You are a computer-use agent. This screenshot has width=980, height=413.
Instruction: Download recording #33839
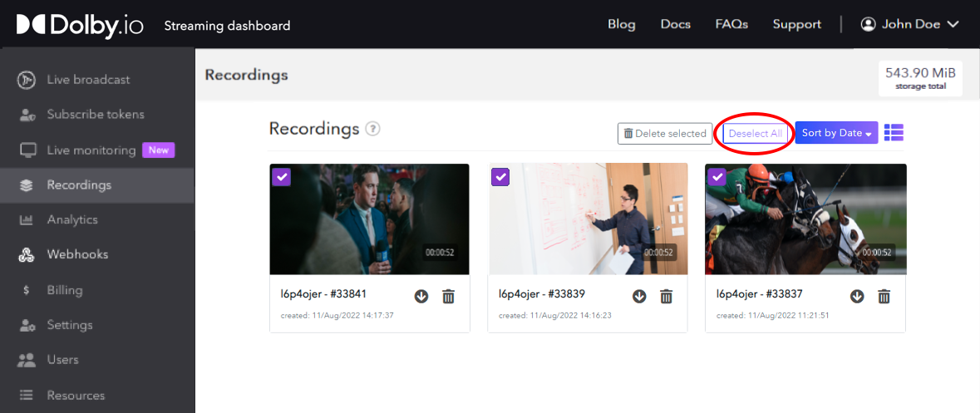[639, 297]
